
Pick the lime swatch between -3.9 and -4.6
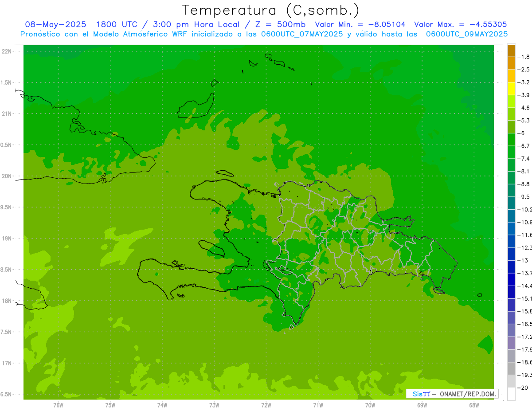pyautogui.click(x=511, y=102)
